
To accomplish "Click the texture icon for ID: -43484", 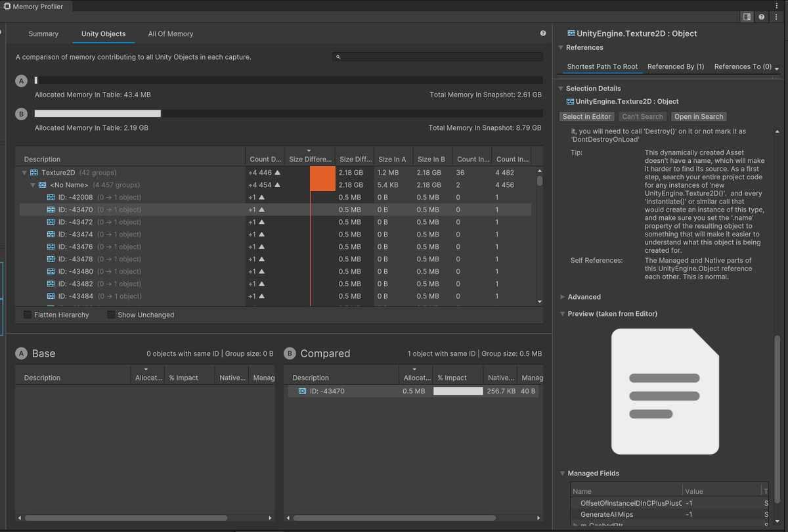I will (x=51, y=296).
